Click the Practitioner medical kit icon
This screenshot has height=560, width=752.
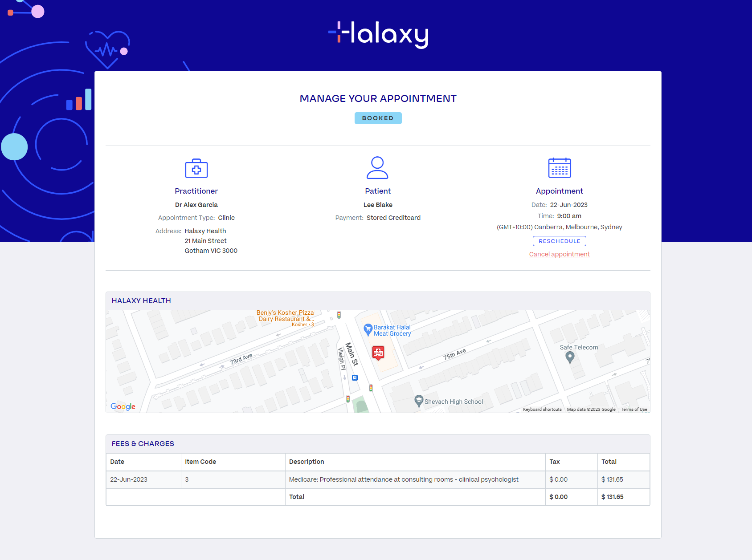coord(196,168)
